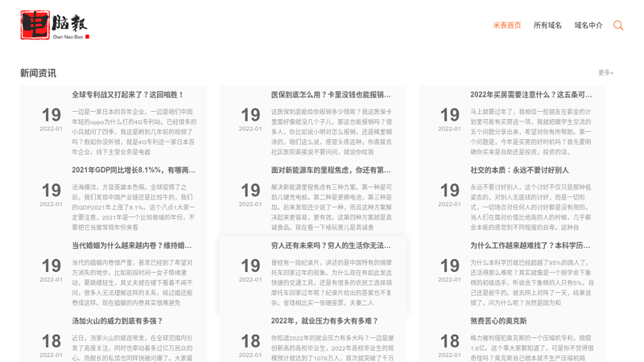Open article 医保到底怎么用？卡里没钱也能报销
The image size is (644, 362).
331,95
